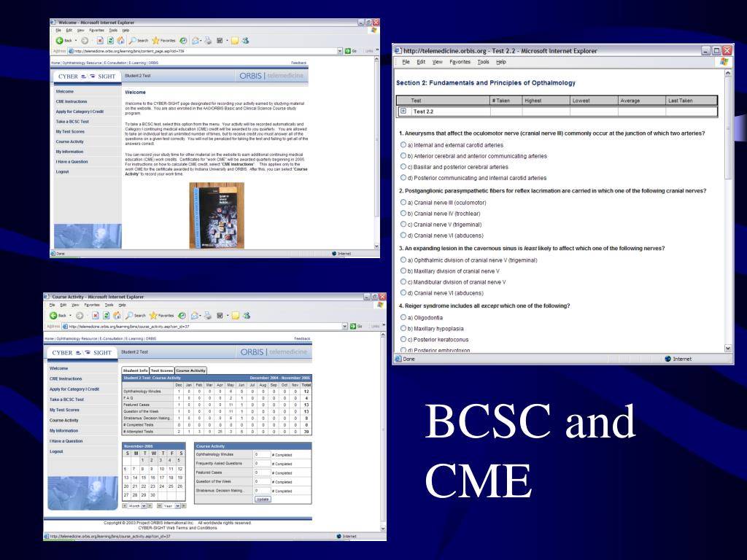Expand the Test 2.2 row plus box
Image resolution: width=747 pixels, height=560 pixels.
click(x=403, y=111)
